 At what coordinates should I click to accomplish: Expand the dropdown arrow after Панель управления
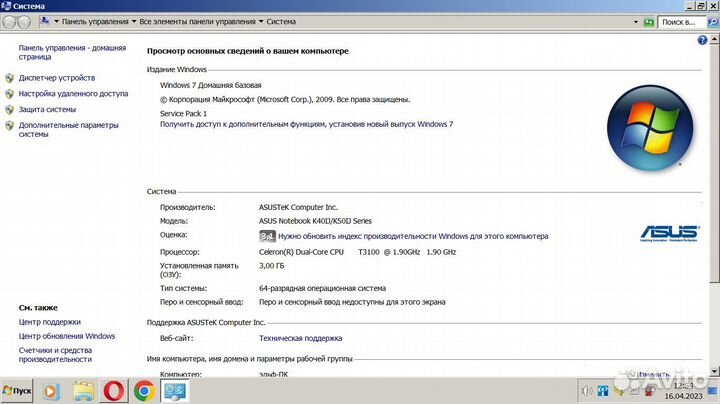click(x=134, y=22)
